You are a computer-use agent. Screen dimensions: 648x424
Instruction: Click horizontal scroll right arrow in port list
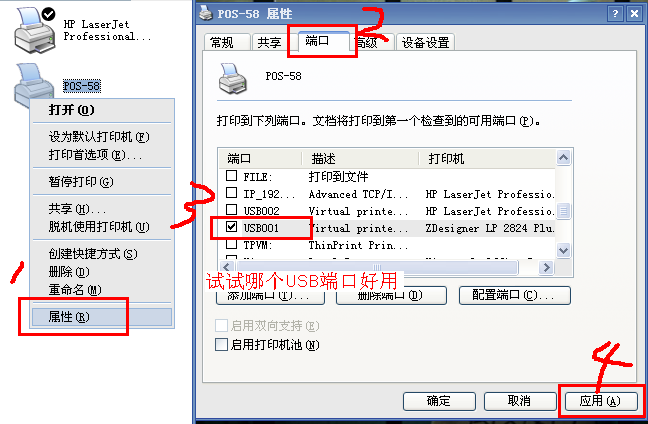pyautogui.click(x=546, y=267)
